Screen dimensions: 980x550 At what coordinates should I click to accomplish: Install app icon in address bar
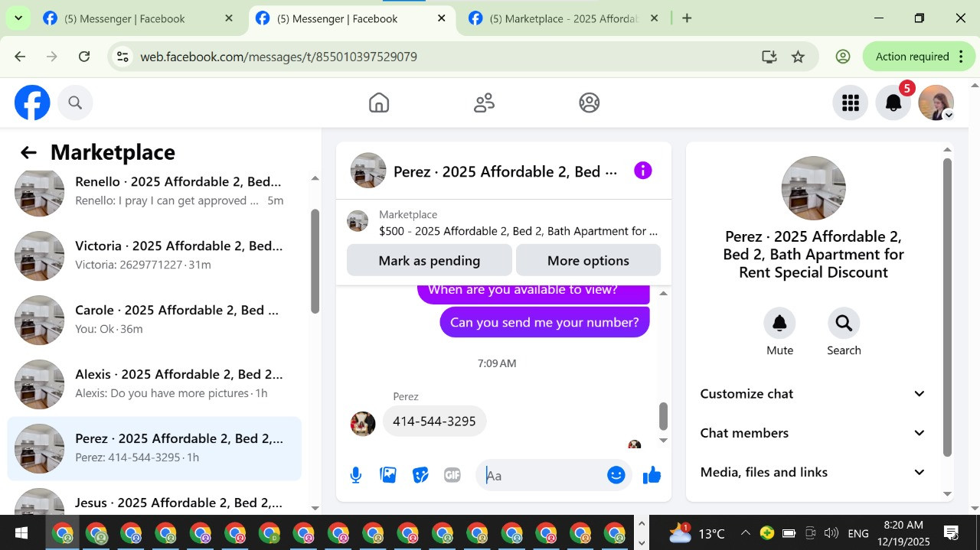pyautogui.click(x=769, y=57)
